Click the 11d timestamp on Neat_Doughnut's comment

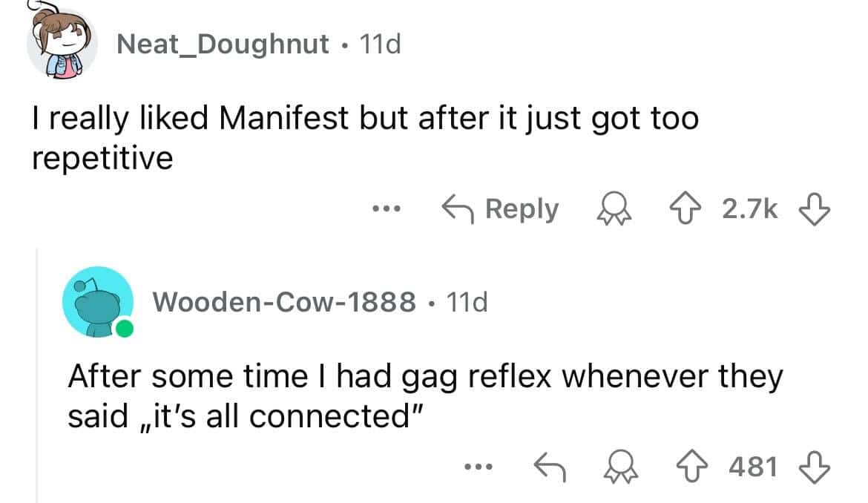pyautogui.click(x=379, y=45)
